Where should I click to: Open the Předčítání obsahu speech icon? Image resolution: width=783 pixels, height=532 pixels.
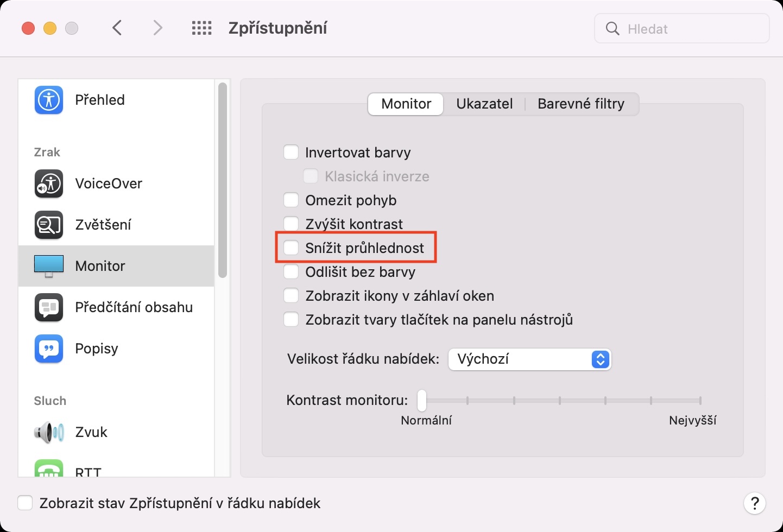pos(49,307)
